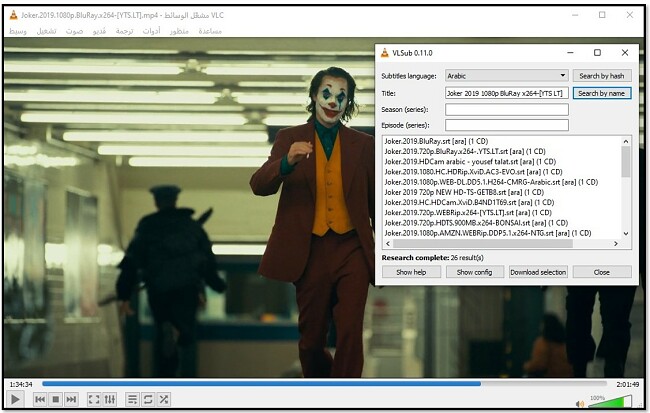Image resolution: width=650 pixels, height=413 pixels.
Task: Select Joker.2019.720p.WEBRip.x264-[YTS.LT].srt result
Action: coord(468,213)
